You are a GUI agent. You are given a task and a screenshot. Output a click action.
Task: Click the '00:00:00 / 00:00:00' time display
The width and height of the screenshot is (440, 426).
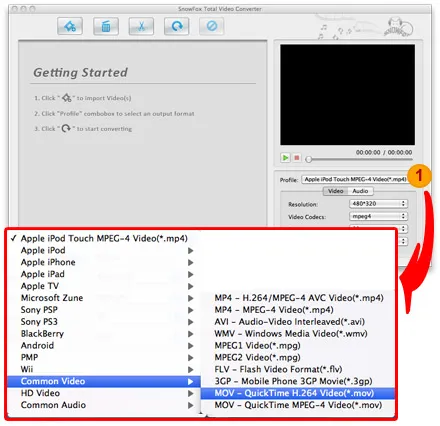(x=384, y=152)
